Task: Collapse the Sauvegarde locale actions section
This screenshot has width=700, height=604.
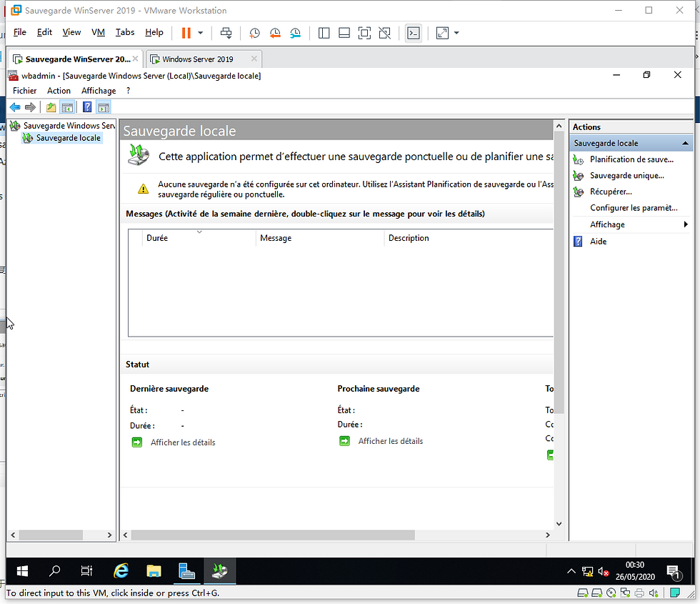Action: [685, 144]
